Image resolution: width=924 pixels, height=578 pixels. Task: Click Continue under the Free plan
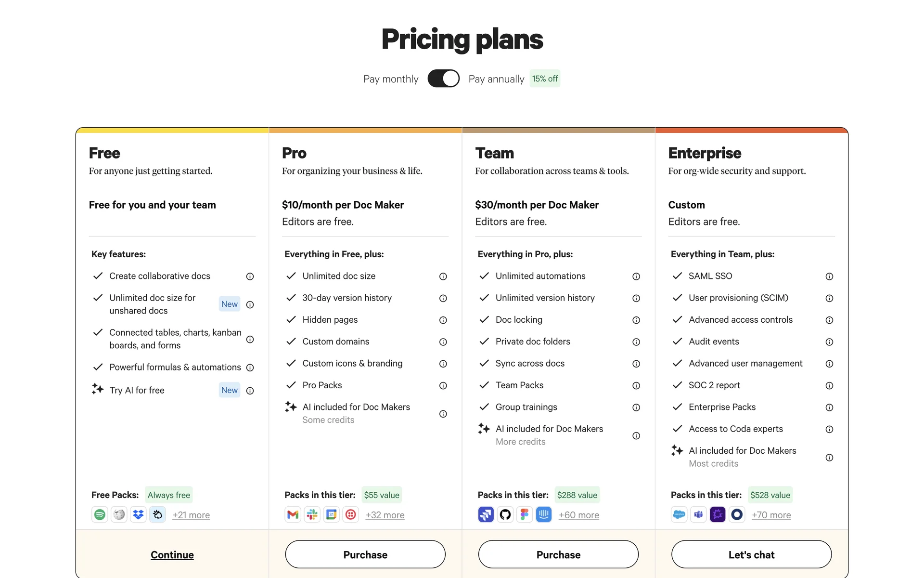pos(172,555)
